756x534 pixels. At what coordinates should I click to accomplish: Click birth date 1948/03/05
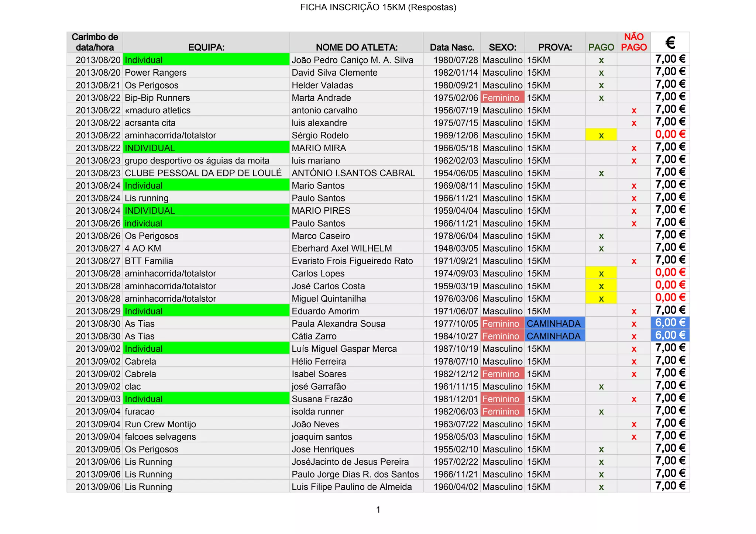click(x=456, y=248)
